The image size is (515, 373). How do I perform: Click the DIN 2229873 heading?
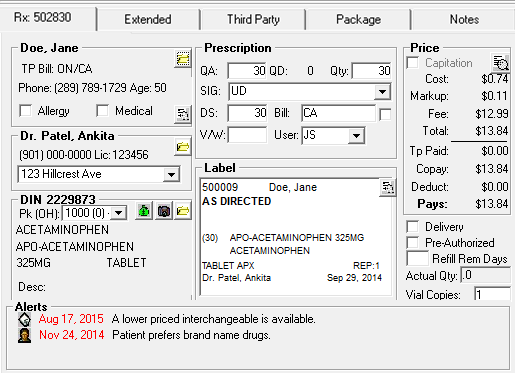point(58,200)
